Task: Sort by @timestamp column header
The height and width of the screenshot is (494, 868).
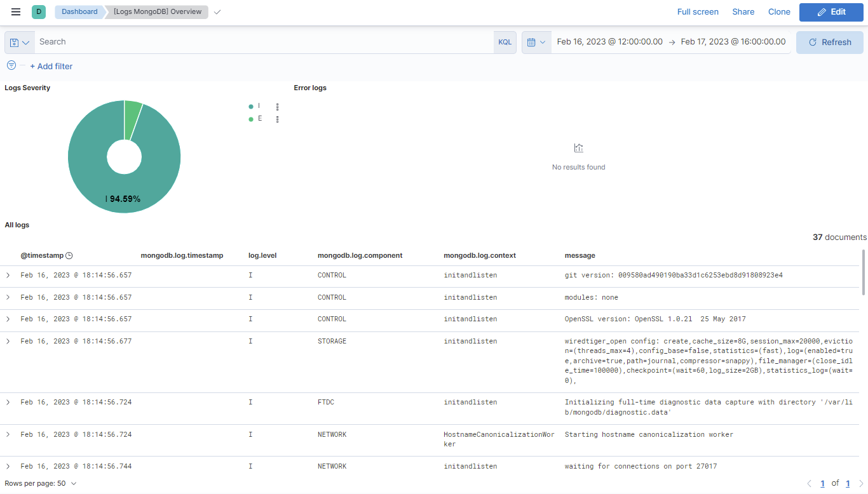Action: 42,255
